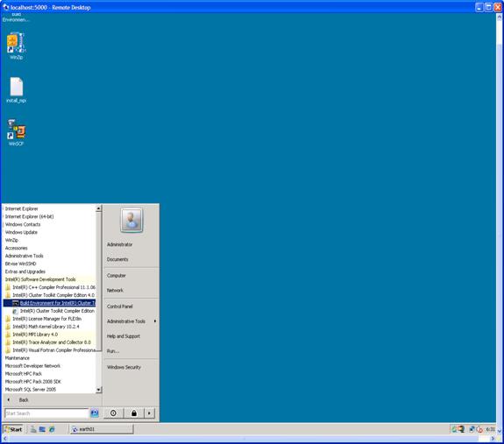Click the power button in Start menu
Image resolution: width=504 pixels, height=444 pixels.
113,413
